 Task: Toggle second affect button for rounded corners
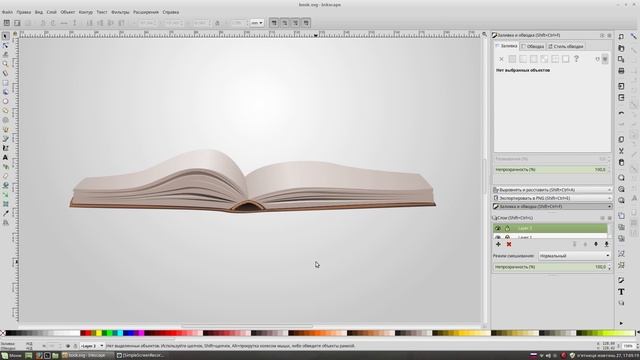click(x=284, y=23)
